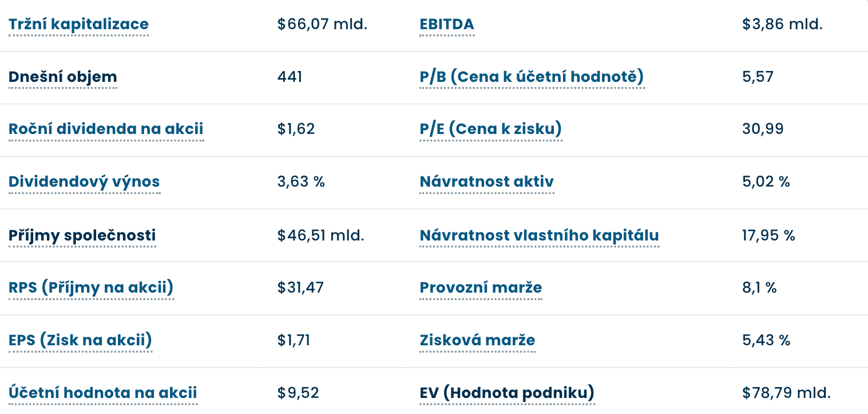The height and width of the screenshot is (414, 868).
Task: Click the Zisková marže link
Action: [x=477, y=341]
